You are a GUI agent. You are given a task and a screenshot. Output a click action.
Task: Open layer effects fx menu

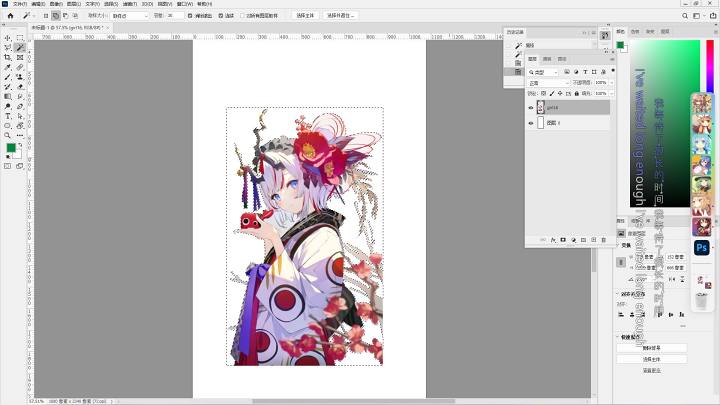pyautogui.click(x=553, y=240)
